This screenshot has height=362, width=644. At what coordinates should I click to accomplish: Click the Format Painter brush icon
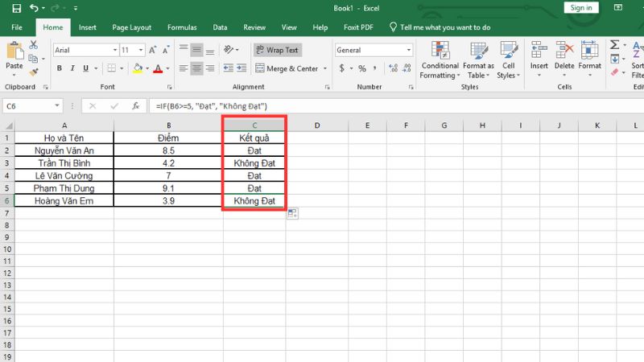[34, 71]
